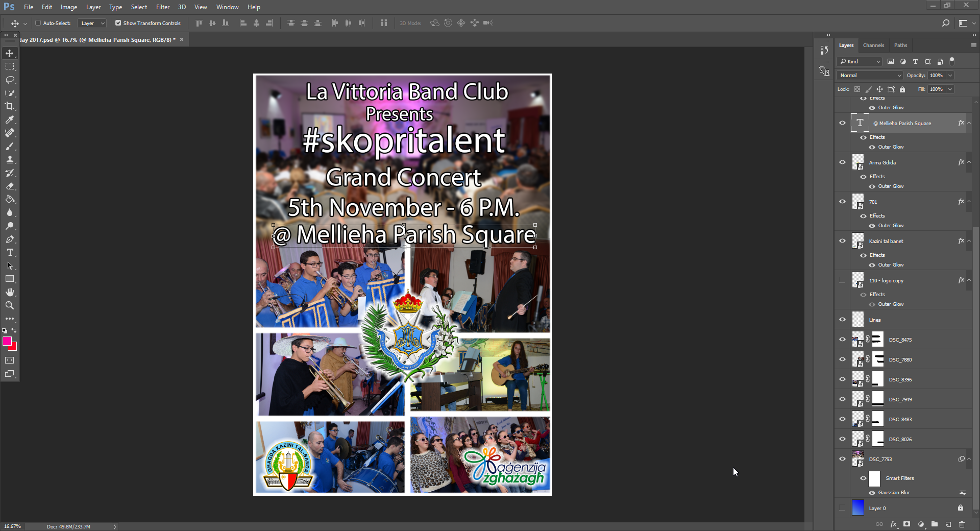Open the Auto-Select Layer dropdown
This screenshot has width=980, height=531.
pos(92,23)
